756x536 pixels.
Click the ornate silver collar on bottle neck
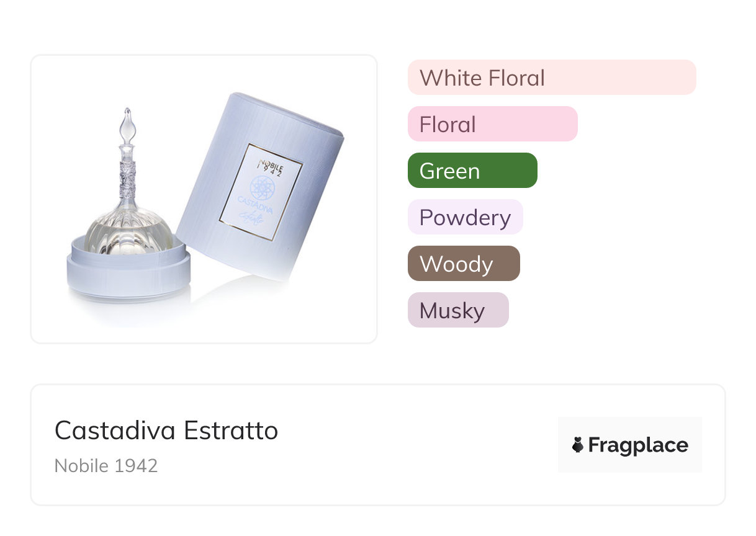pos(127,177)
